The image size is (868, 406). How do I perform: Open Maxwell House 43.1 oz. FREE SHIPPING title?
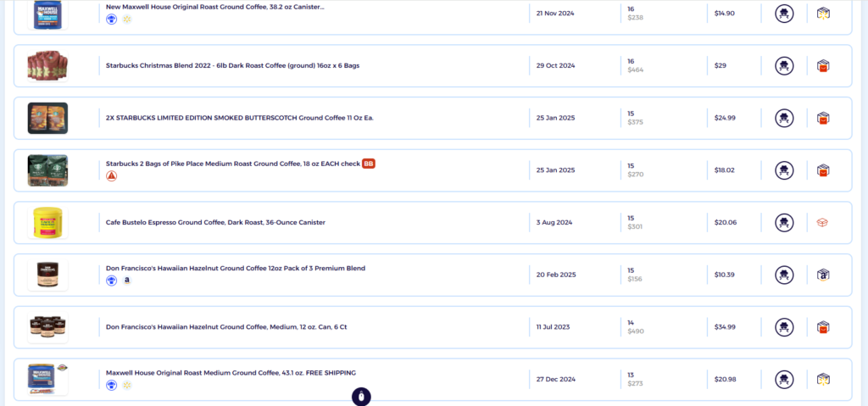tap(231, 373)
